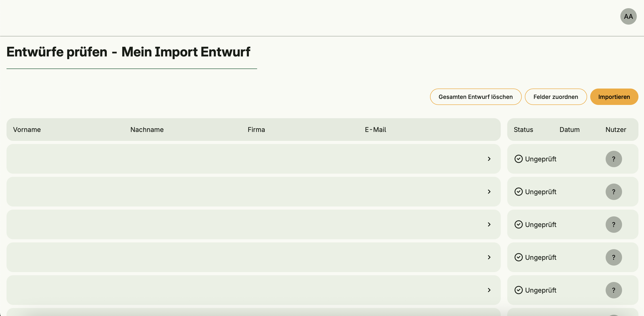Viewport: 644px width, 316px height.
Task: Expand the fifth draft row chevron
Action: pyautogui.click(x=489, y=290)
